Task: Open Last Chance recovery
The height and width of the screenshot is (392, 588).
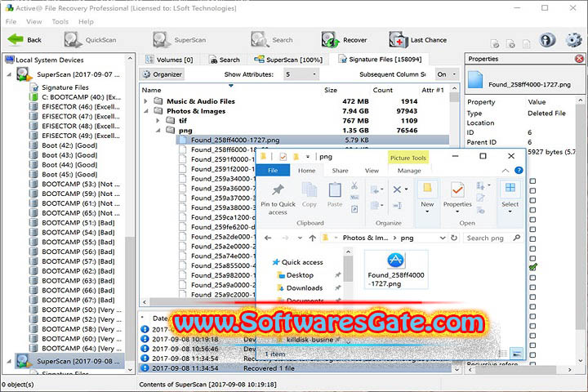Action: (x=418, y=40)
